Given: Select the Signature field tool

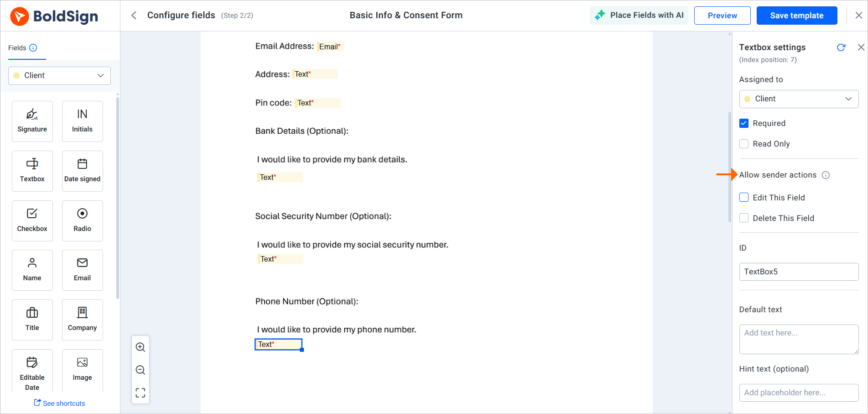Looking at the screenshot, I should point(32,121).
